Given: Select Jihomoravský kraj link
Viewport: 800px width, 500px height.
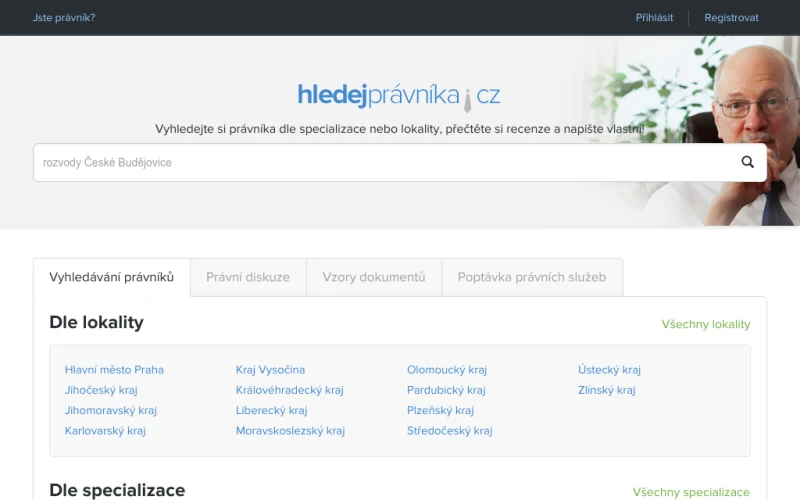Looking at the screenshot, I should pyautogui.click(x=111, y=411).
